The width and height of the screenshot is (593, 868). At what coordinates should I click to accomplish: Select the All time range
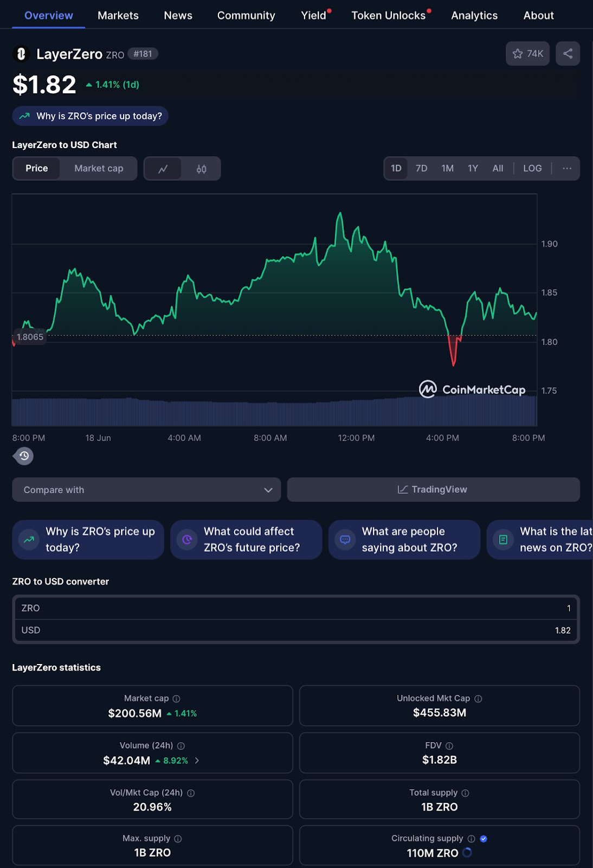(x=498, y=168)
